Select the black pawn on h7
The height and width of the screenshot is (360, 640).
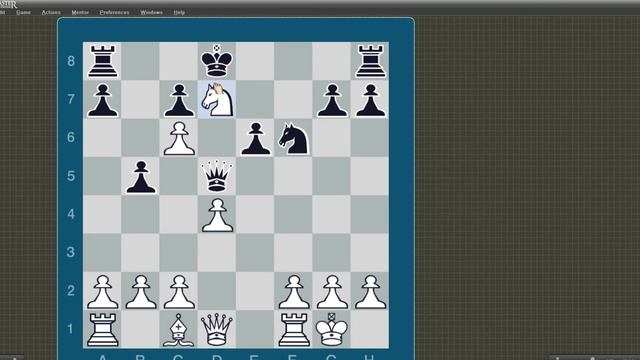click(370, 100)
